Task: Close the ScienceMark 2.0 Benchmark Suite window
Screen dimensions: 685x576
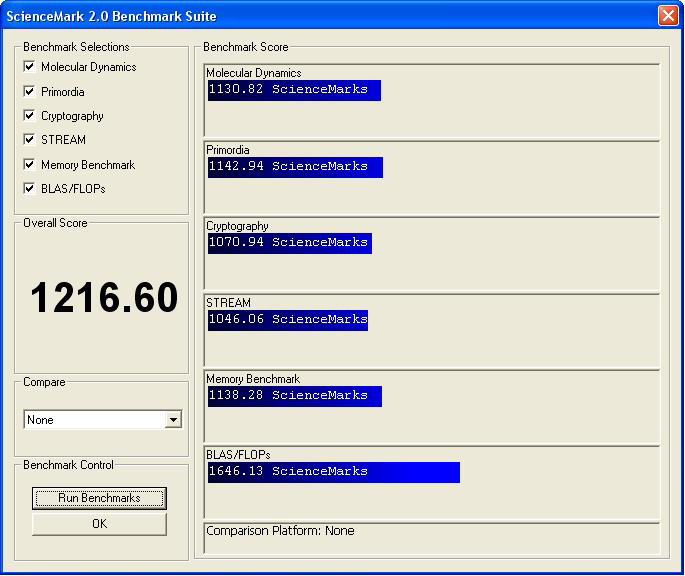Action: pos(668,16)
